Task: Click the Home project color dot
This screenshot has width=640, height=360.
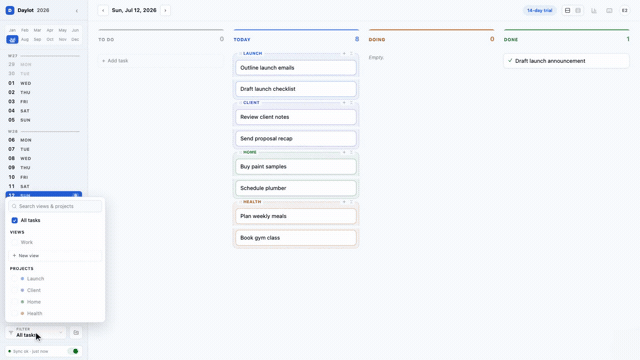Action: point(22,302)
